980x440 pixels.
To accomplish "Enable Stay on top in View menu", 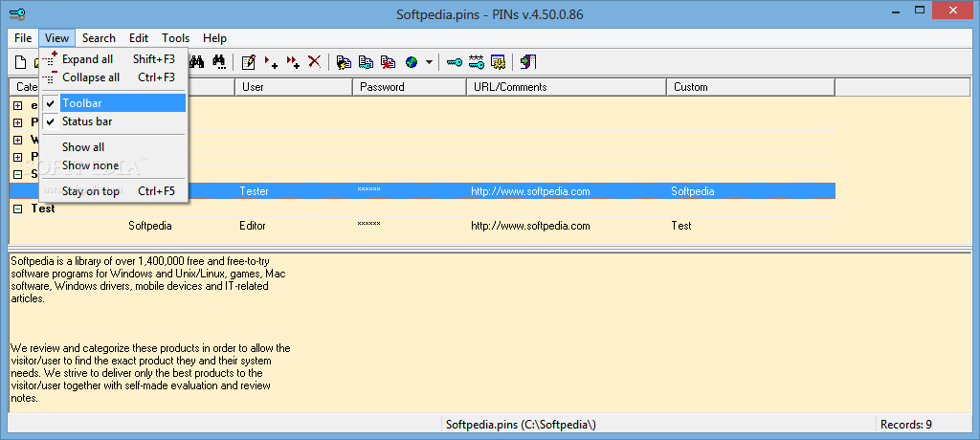I will [x=115, y=191].
